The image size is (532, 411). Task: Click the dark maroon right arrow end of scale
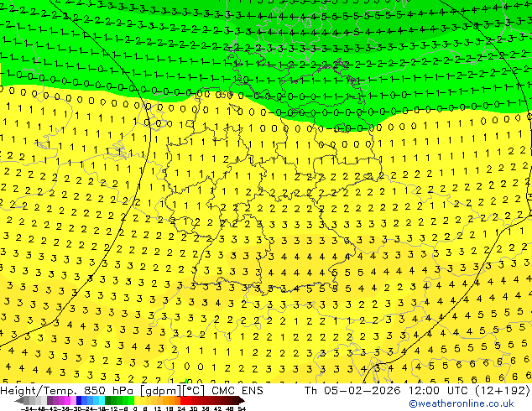[241, 400]
